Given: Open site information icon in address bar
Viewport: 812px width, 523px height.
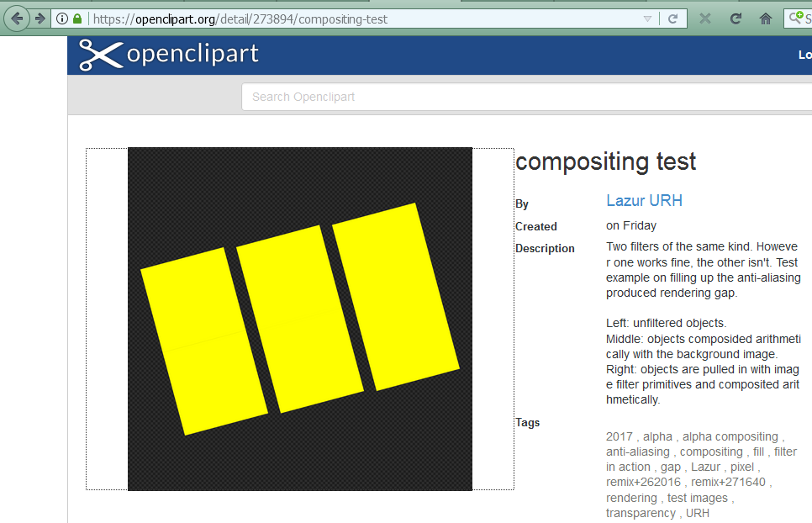Looking at the screenshot, I should (62, 18).
